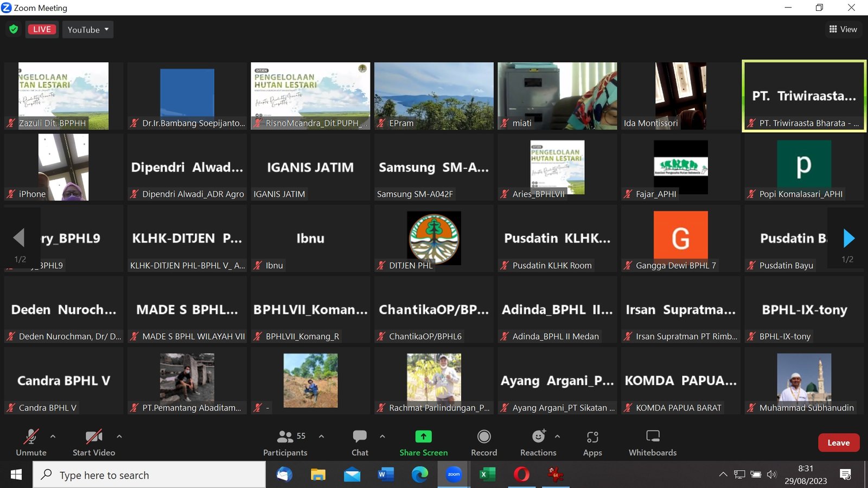Click Popi Komalasari_APHI green avatar

804,164
